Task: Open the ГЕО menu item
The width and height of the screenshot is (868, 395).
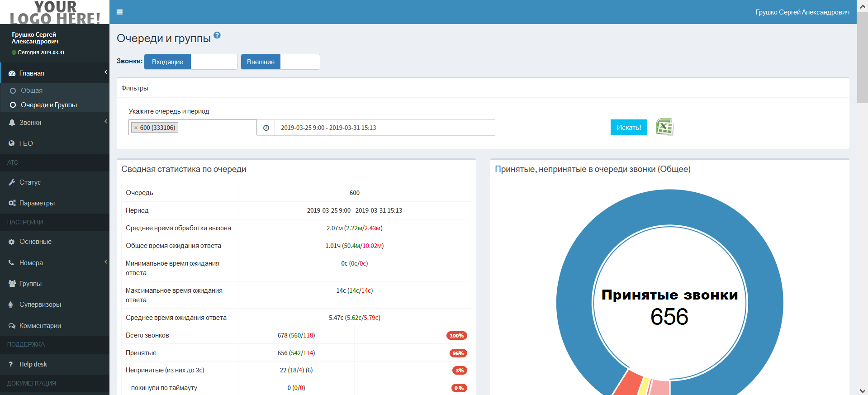Action: tap(55, 143)
